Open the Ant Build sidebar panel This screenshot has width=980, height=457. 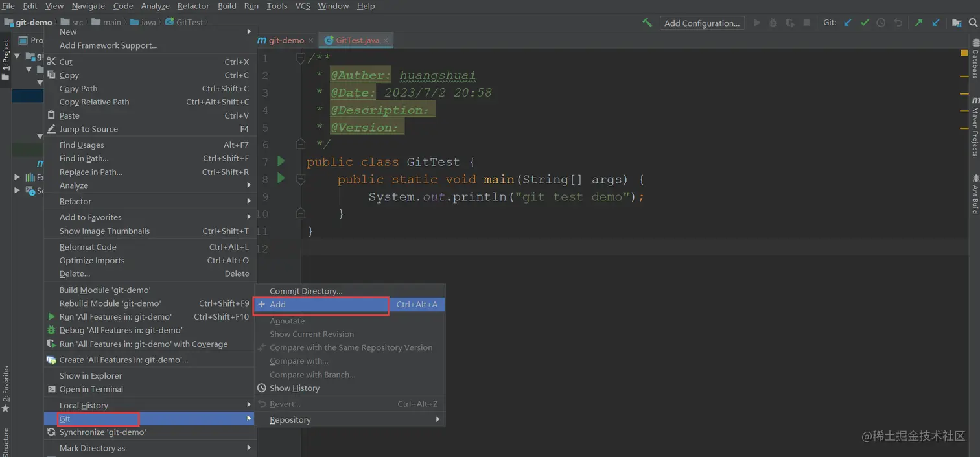pyautogui.click(x=975, y=194)
